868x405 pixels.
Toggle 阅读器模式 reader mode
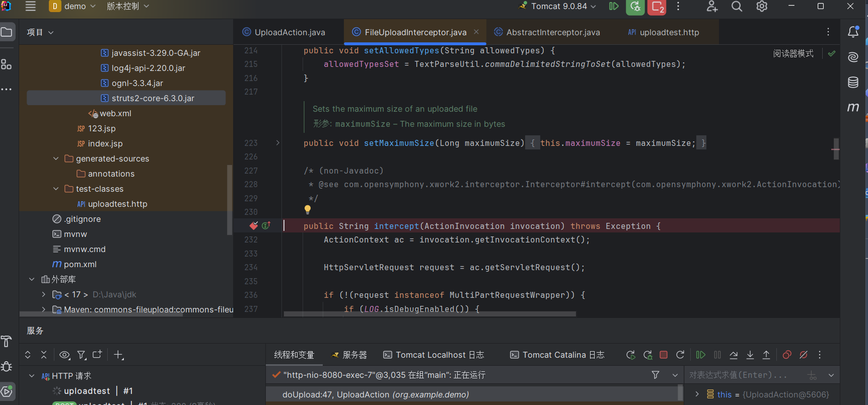click(793, 53)
